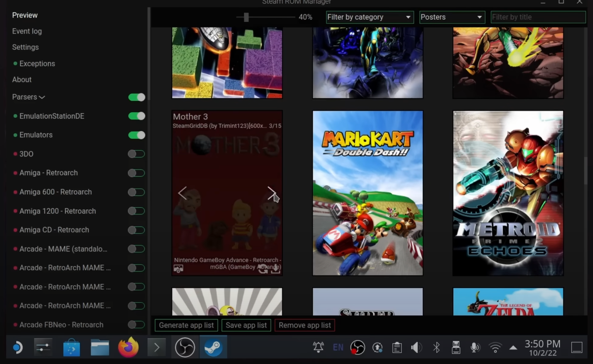Open the Preview page

pyautogui.click(x=25, y=15)
